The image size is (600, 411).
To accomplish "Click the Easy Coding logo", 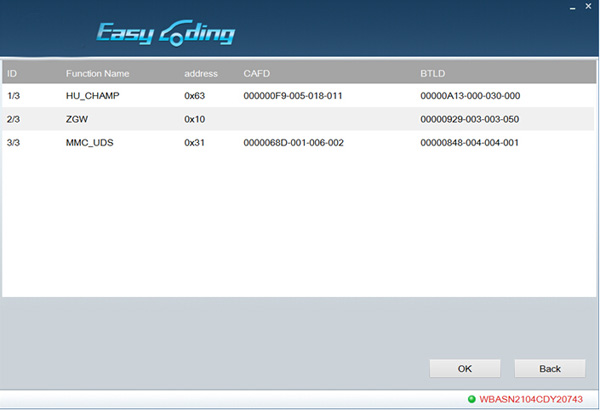I will pyautogui.click(x=166, y=34).
